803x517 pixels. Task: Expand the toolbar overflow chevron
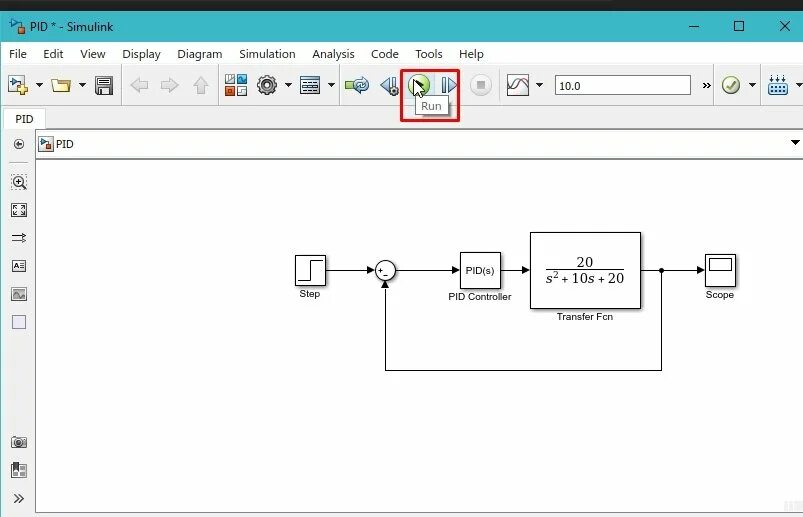tap(707, 85)
